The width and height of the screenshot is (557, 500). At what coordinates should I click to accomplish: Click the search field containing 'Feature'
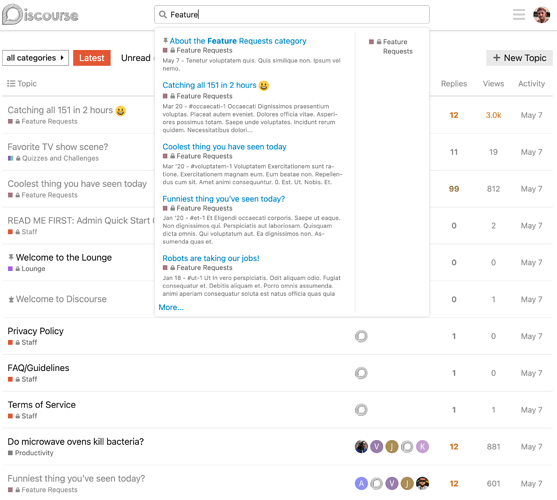(x=292, y=15)
